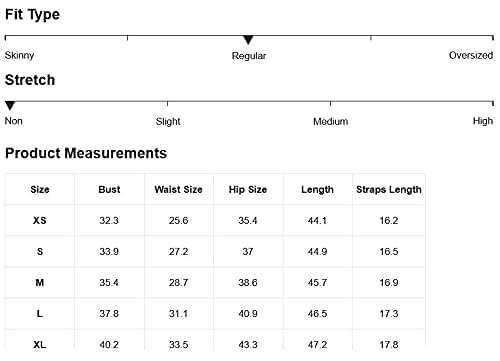
Task: Select the Medium label on Stretch scale
Action: click(x=330, y=121)
